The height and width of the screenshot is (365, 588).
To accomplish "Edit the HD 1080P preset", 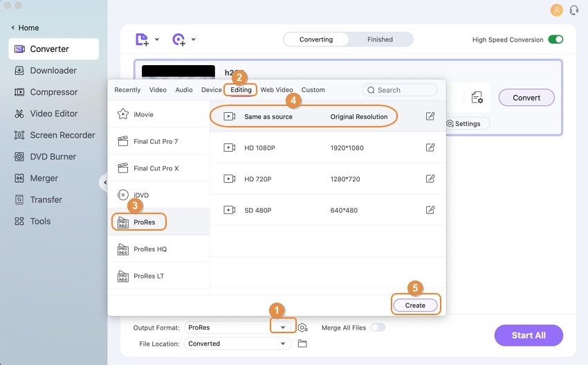I will (430, 148).
